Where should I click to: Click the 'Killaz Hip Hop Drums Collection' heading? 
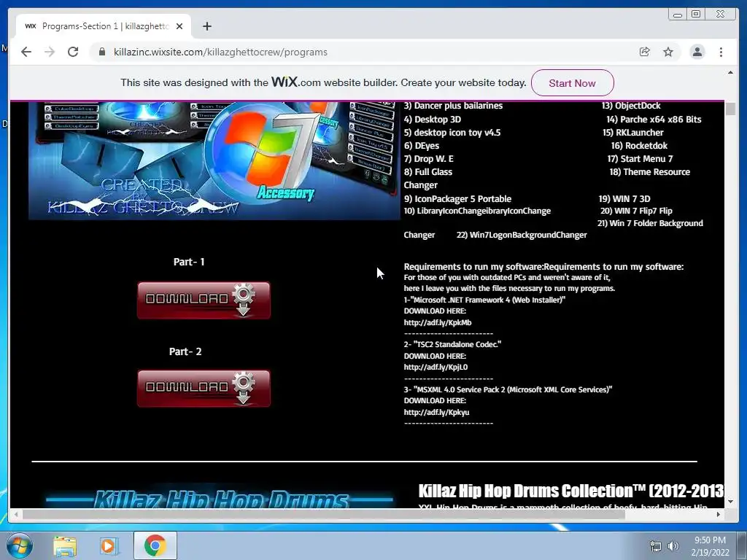click(570, 491)
